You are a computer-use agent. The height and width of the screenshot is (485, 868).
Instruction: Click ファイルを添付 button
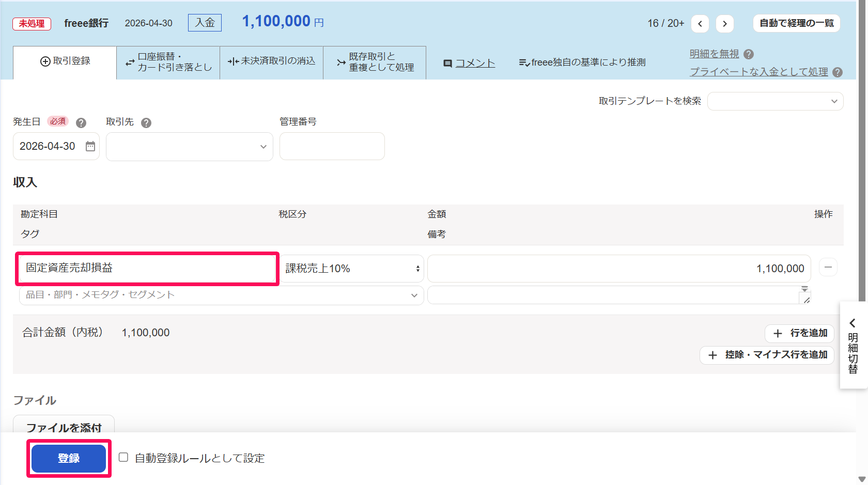[x=64, y=425]
